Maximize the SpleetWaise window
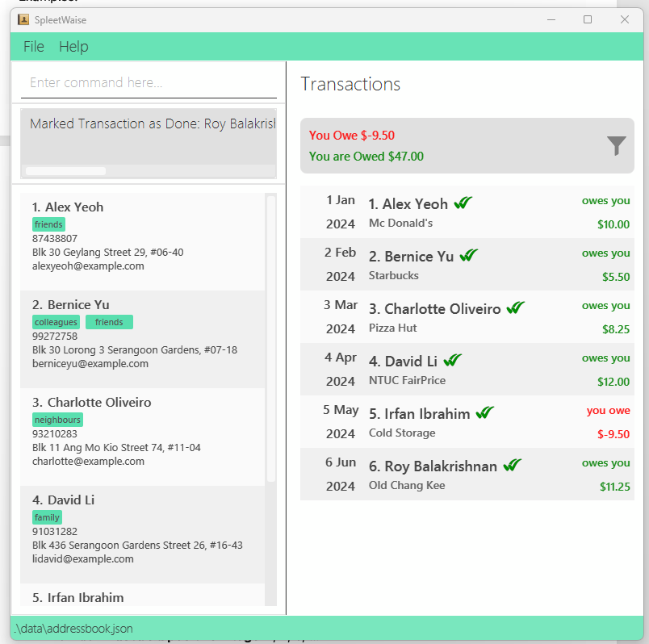The height and width of the screenshot is (644, 649). (x=588, y=19)
